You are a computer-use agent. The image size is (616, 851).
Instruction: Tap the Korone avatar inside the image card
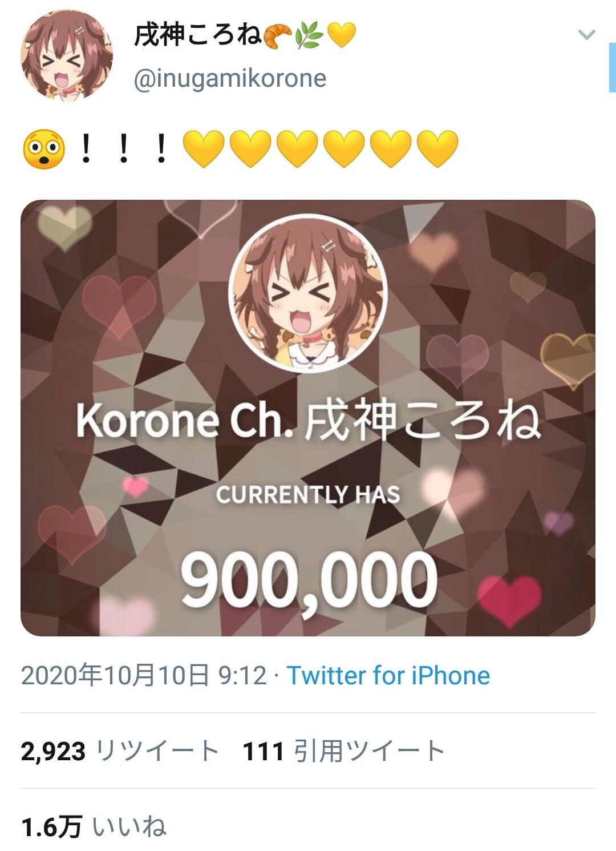point(308,293)
